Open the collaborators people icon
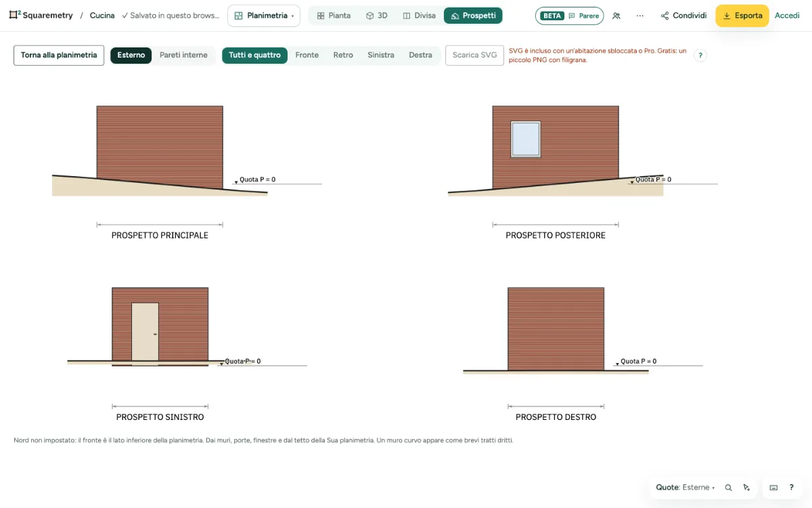This screenshot has width=812, height=508. (x=616, y=16)
